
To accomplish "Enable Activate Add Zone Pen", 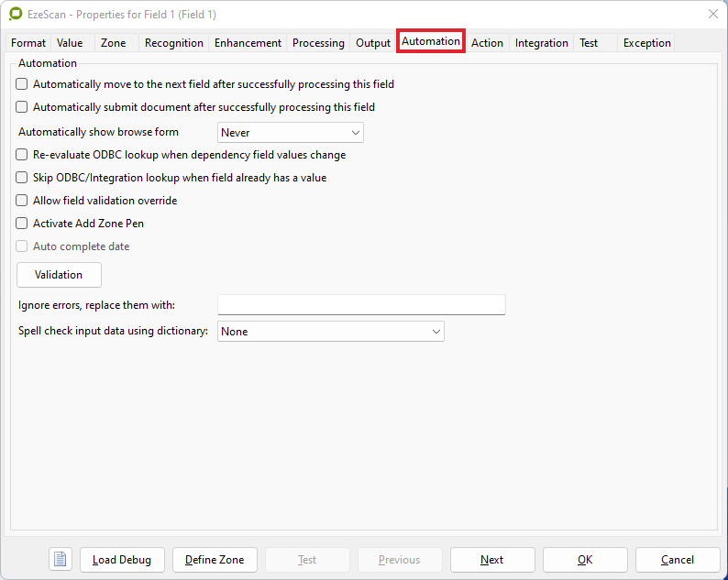I will 22,224.
